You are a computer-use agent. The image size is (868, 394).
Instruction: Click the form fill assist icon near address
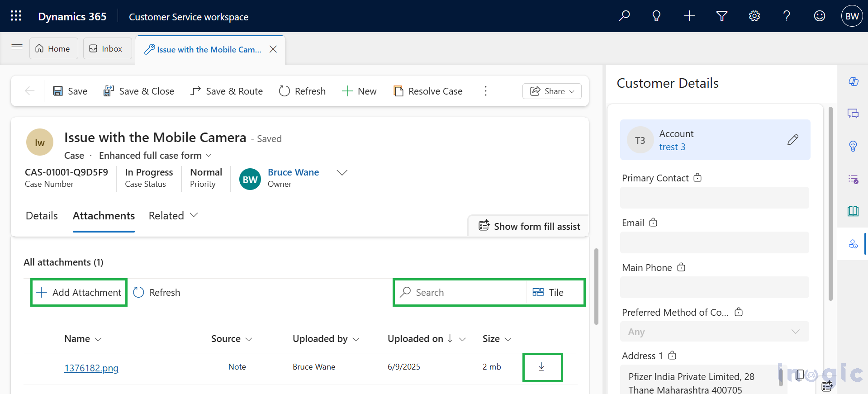click(827, 386)
